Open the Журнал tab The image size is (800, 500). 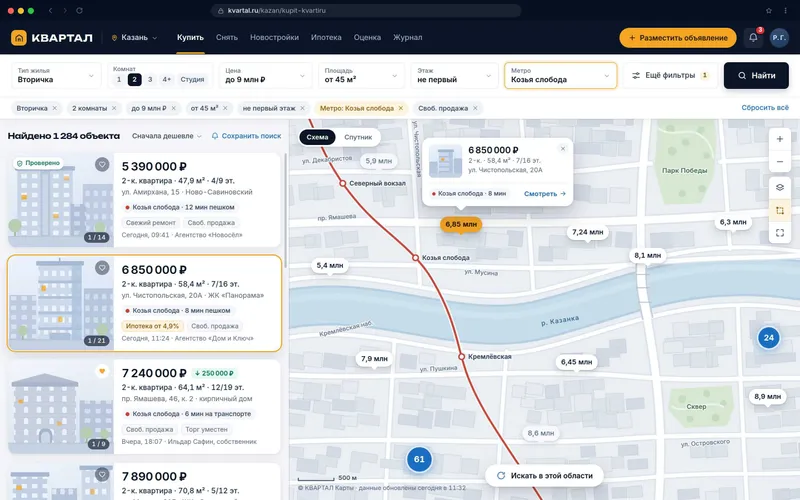coord(408,37)
